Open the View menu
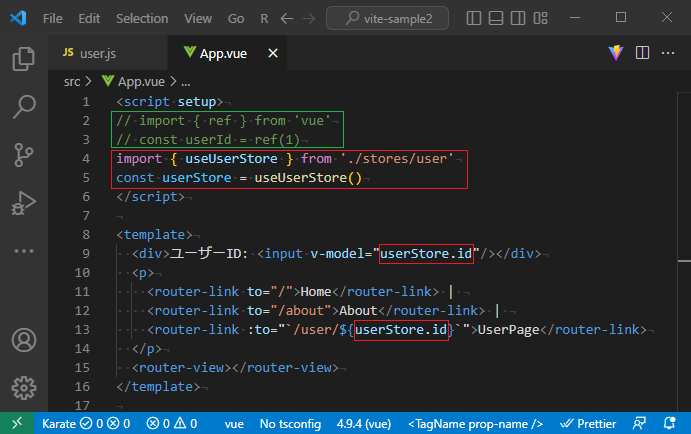This screenshot has height=434, width=691. coord(198,19)
